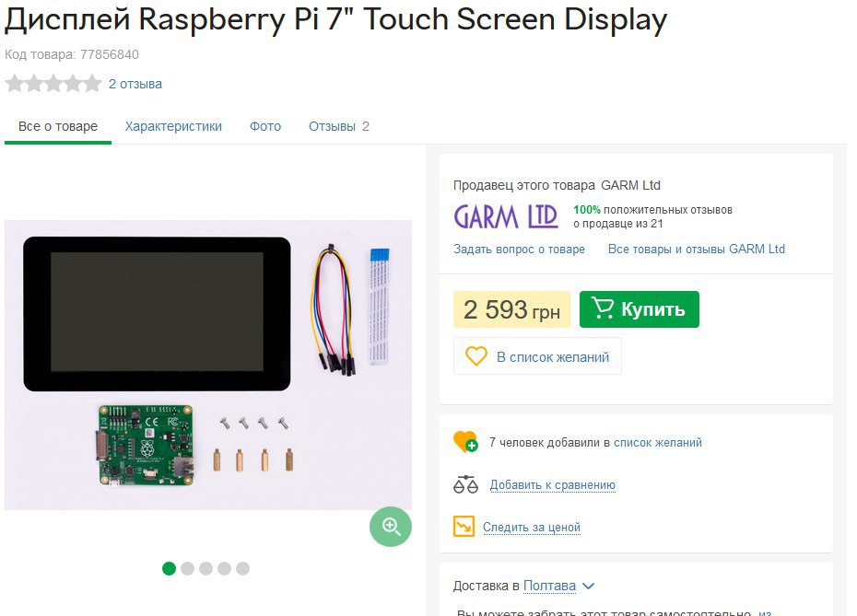Click the orange heart with plus icon
This screenshot has height=616, width=857.
point(465,442)
